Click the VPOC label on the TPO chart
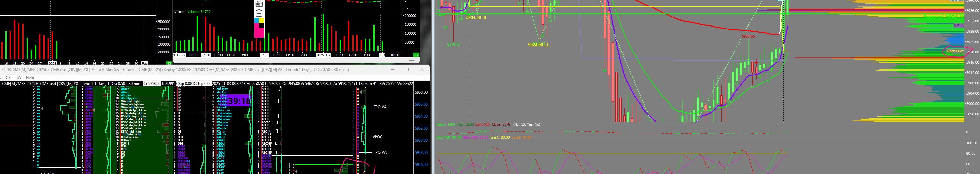 (x=377, y=137)
